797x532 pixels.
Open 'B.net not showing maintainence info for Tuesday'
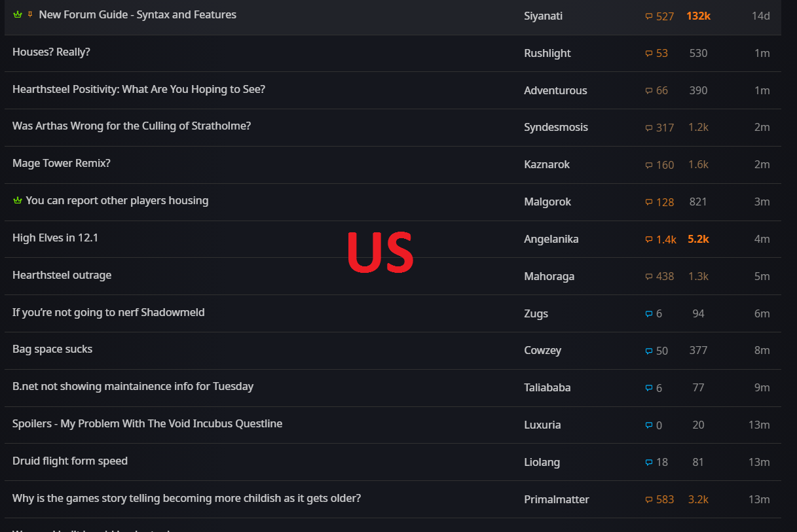[x=133, y=386]
